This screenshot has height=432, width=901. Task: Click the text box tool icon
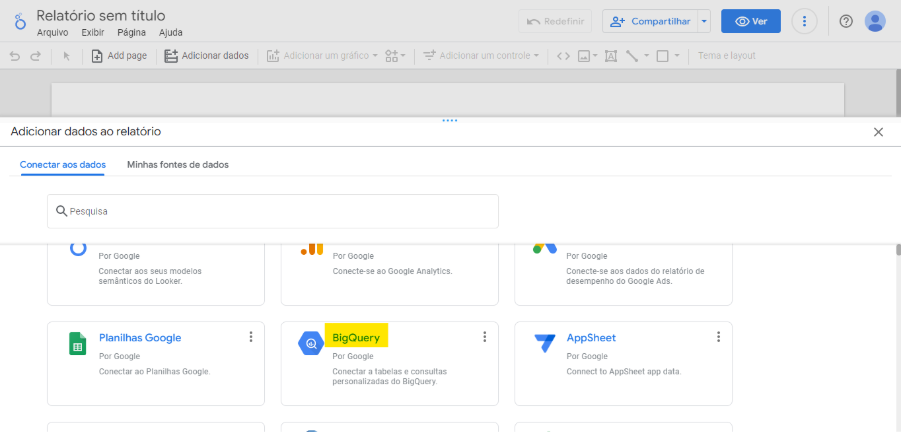(611, 56)
